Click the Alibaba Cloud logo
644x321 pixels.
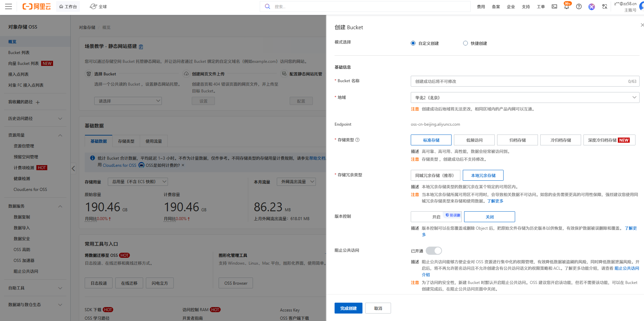tap(36, 6)
